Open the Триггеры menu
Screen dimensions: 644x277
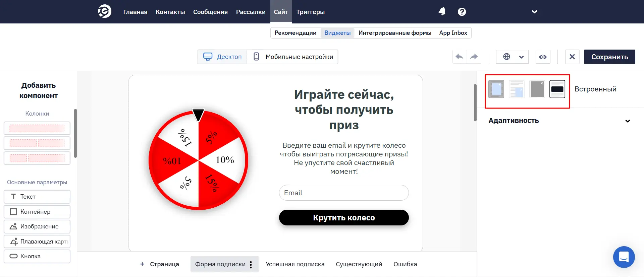[310, 12]
